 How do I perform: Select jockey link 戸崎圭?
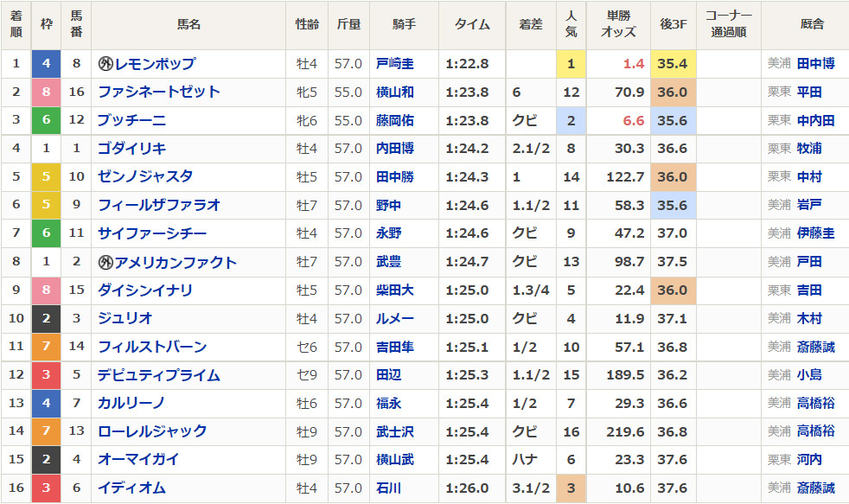pyautogui.click(x=395, y=64)
